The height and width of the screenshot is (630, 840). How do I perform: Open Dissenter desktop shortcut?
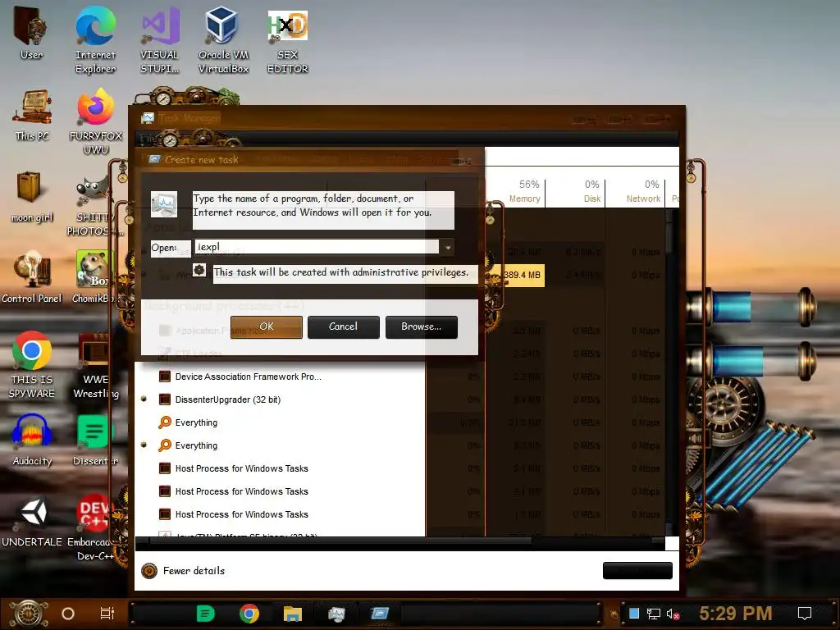coord(95,441)
